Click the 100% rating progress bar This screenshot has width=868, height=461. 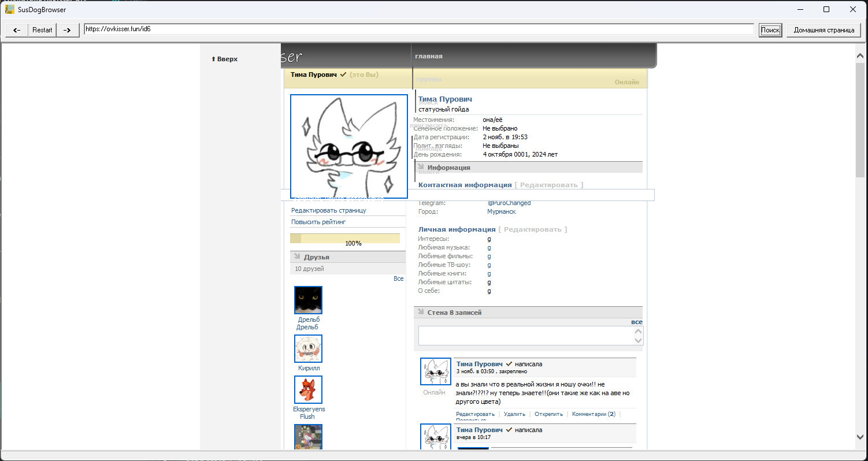coord(344,239)
